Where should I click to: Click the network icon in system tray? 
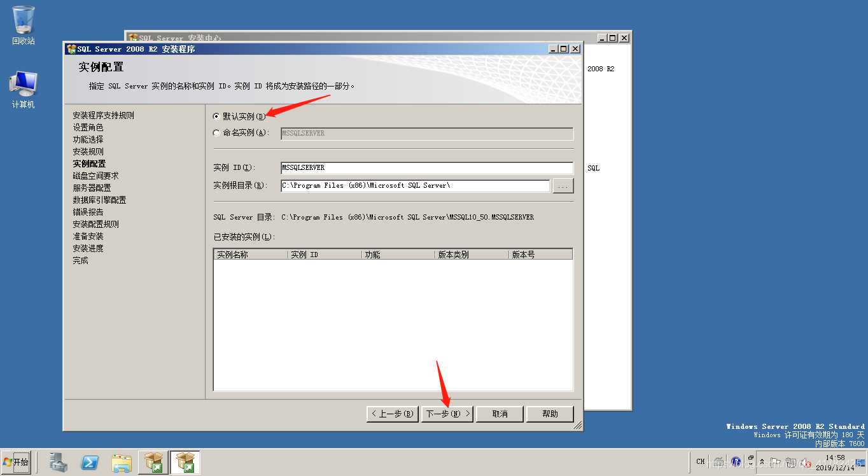[791, 462]
